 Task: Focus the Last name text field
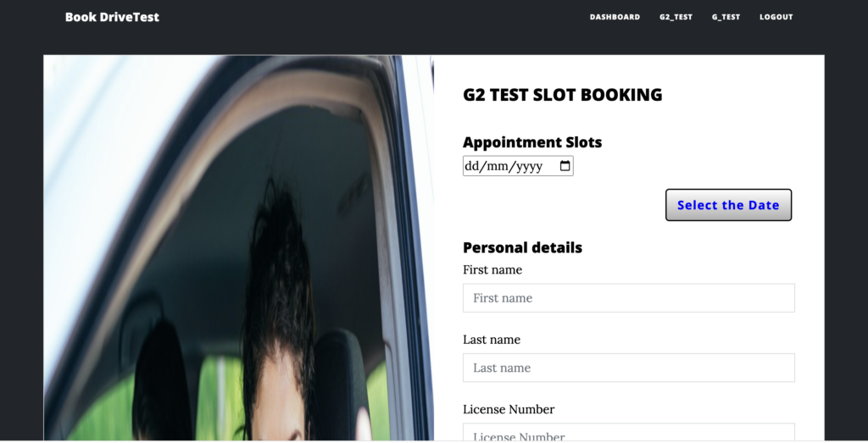(x=629, y=368)
